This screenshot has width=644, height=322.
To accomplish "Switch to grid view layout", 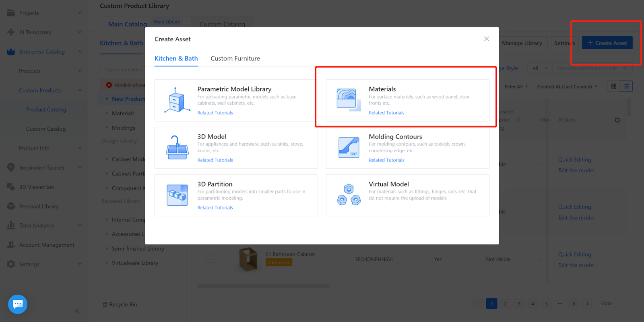I will tap(614, 86).
